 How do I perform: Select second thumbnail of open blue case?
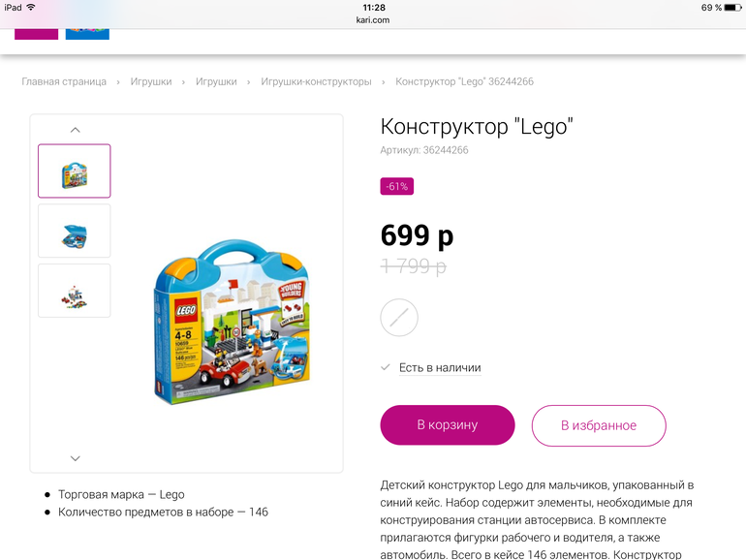tap(75, 231)
